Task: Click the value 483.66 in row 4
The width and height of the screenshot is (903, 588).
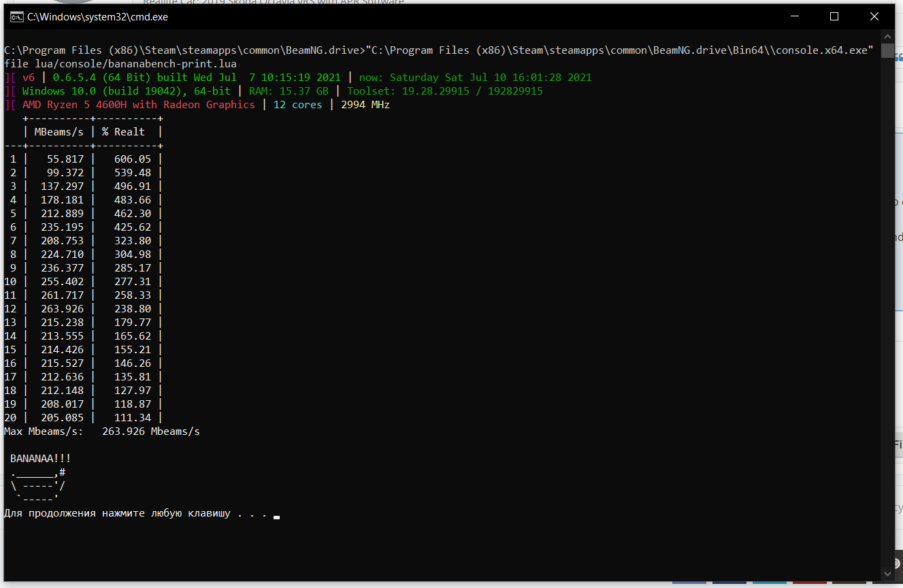Action: click(x=133, y=200)
